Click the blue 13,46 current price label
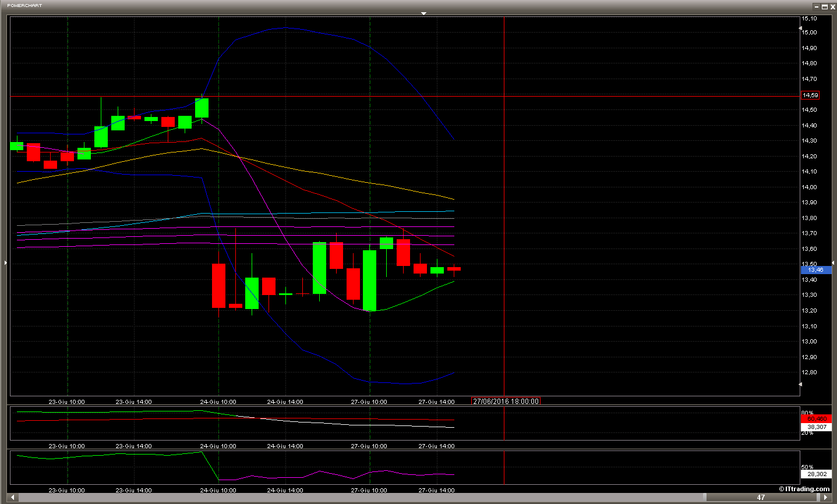Screen dimensions: 837x504 click(x=815, y=269)
